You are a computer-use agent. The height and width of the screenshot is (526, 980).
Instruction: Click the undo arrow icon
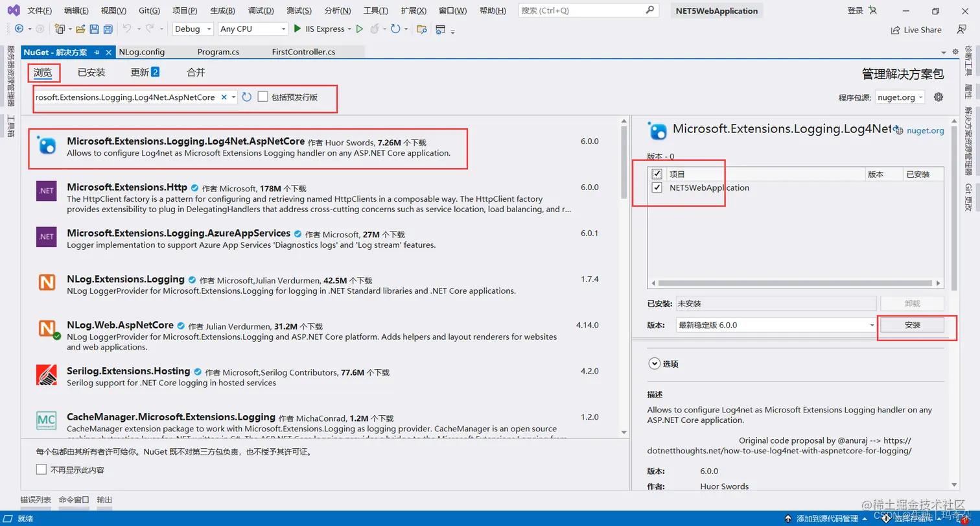coord(126,29)
